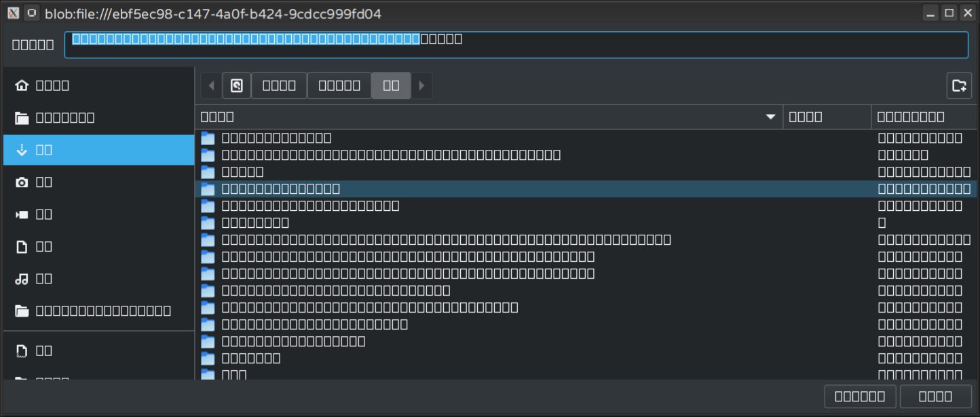Sort files by the size column header
The image size is (980, 417).
(x=827, y=117)
